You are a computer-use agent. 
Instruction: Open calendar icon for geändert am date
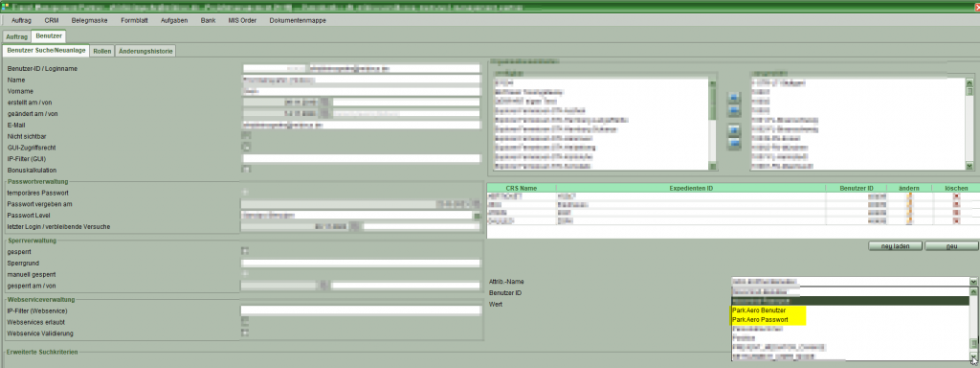click(x=324, y=113)
